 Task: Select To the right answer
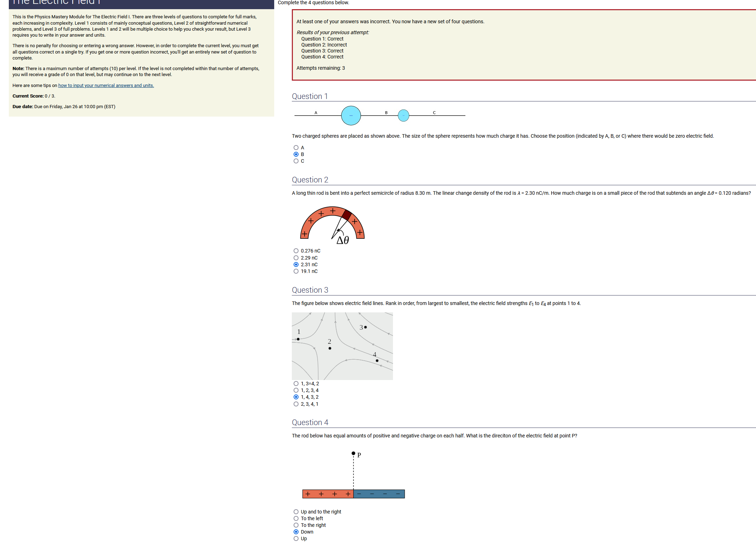(296, 525)
